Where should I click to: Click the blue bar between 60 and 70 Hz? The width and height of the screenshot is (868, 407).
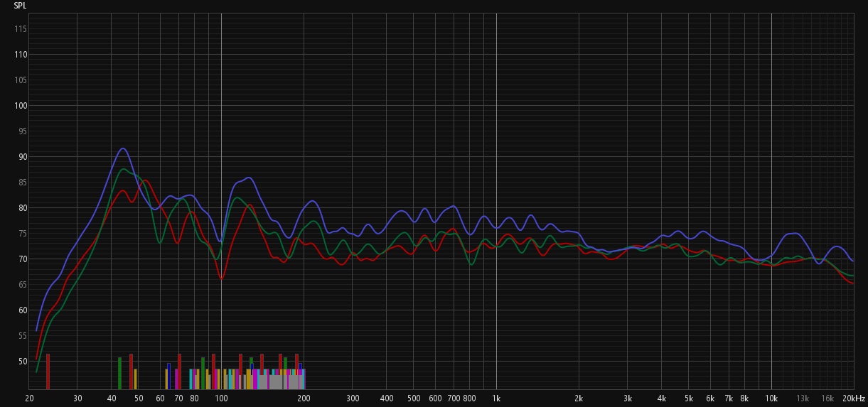[168, 376]
